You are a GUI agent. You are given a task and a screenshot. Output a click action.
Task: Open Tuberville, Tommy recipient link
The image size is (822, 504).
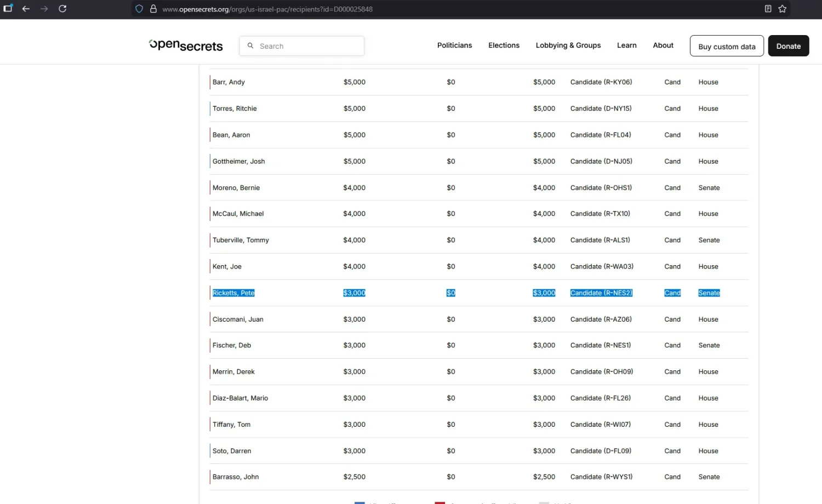pyautogui.click(x=241, y=240)
